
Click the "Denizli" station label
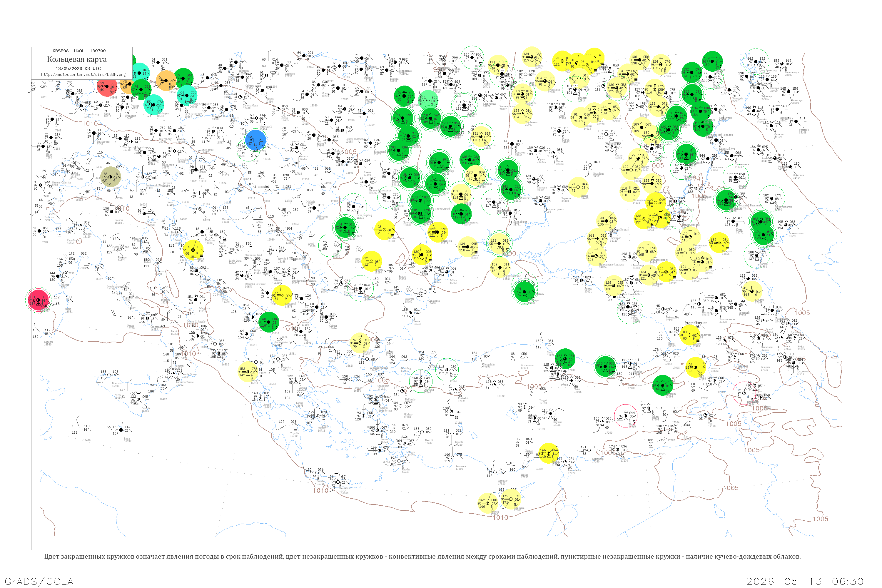429,440
